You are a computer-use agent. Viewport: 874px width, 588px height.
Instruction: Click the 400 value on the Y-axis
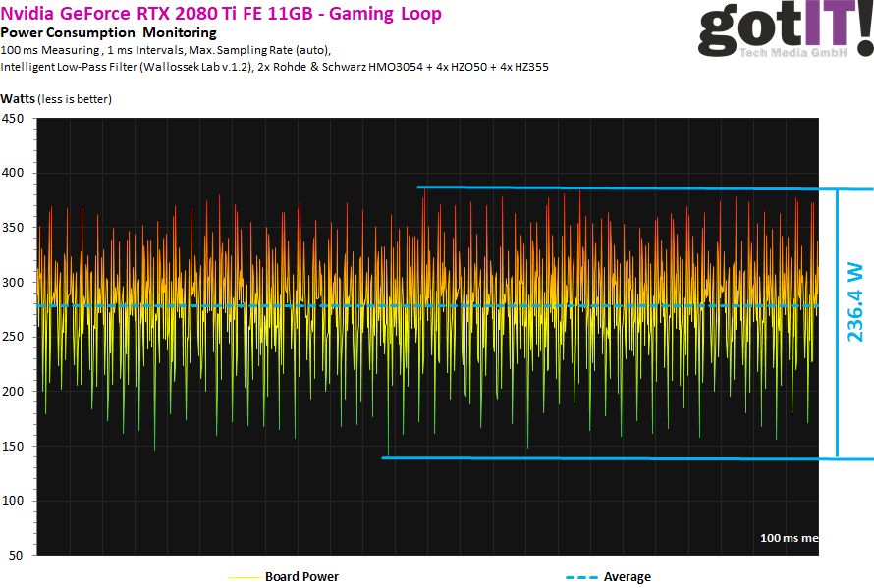[14, 174]
